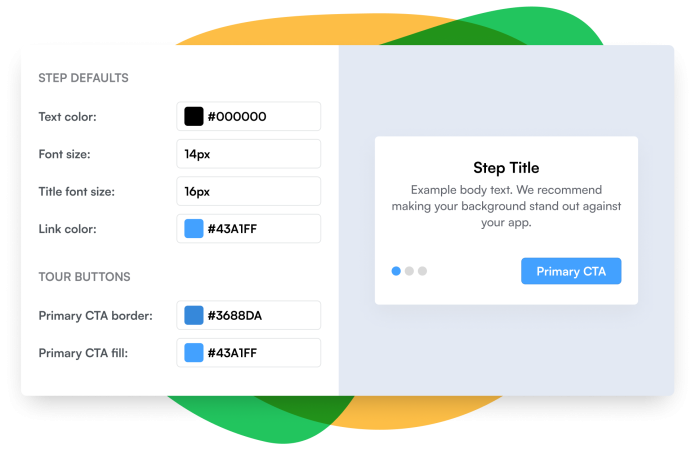Click the Primary CTA fill #43A1FF field
The height and width of the screenshot is (458, 700).
[262, 352]
